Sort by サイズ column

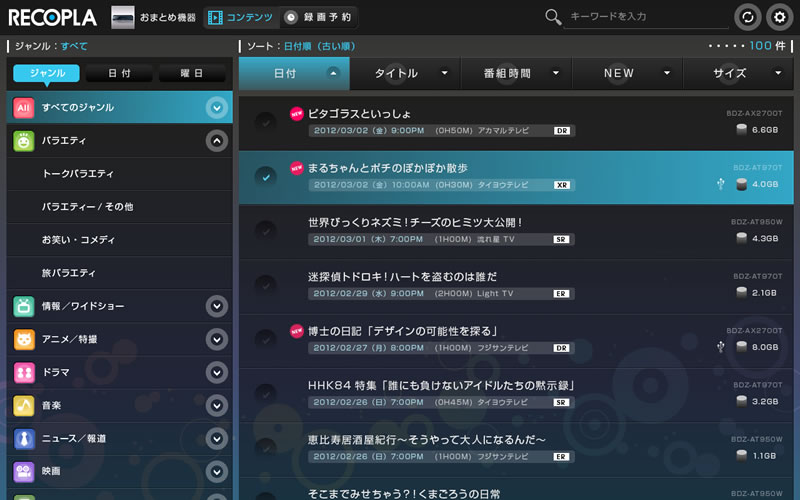click(738, 73)
